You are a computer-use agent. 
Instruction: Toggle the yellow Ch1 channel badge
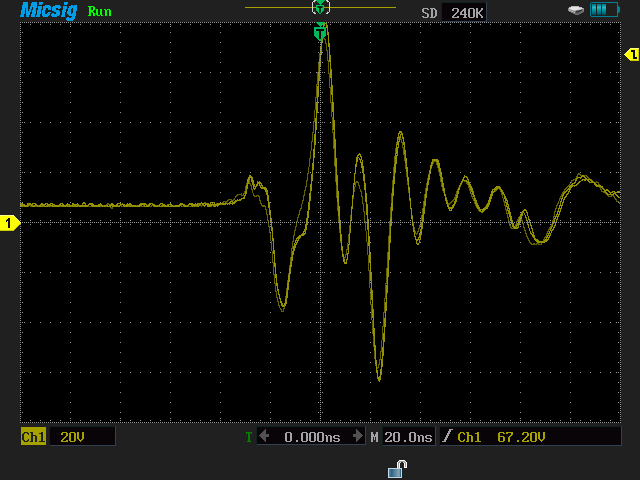[x=33, y=437]
